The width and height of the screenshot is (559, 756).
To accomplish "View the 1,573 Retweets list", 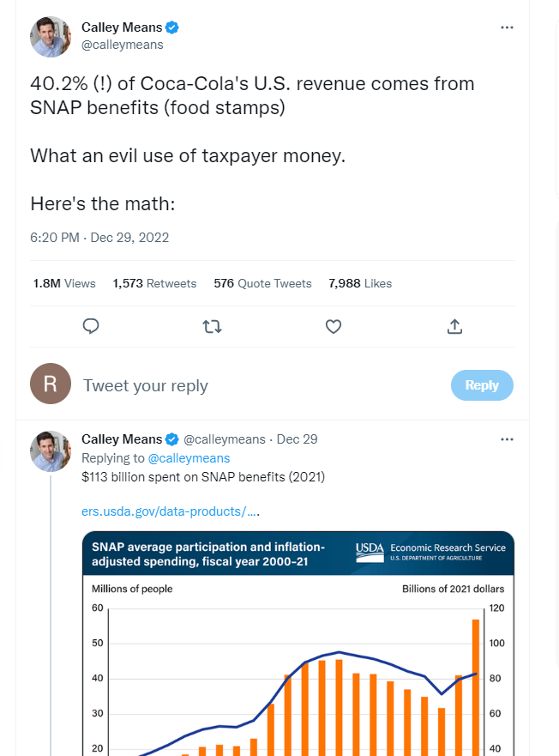I will tap(154, 283).
